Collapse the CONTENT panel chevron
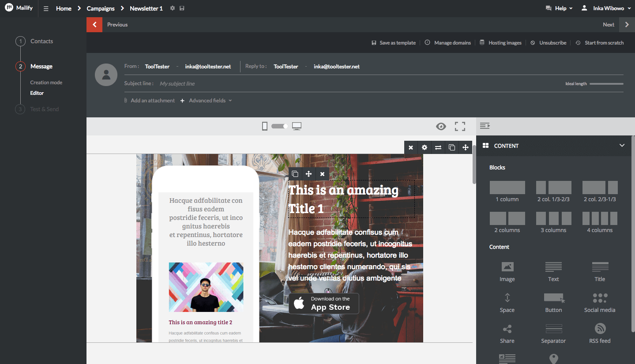 pos(622,146)
